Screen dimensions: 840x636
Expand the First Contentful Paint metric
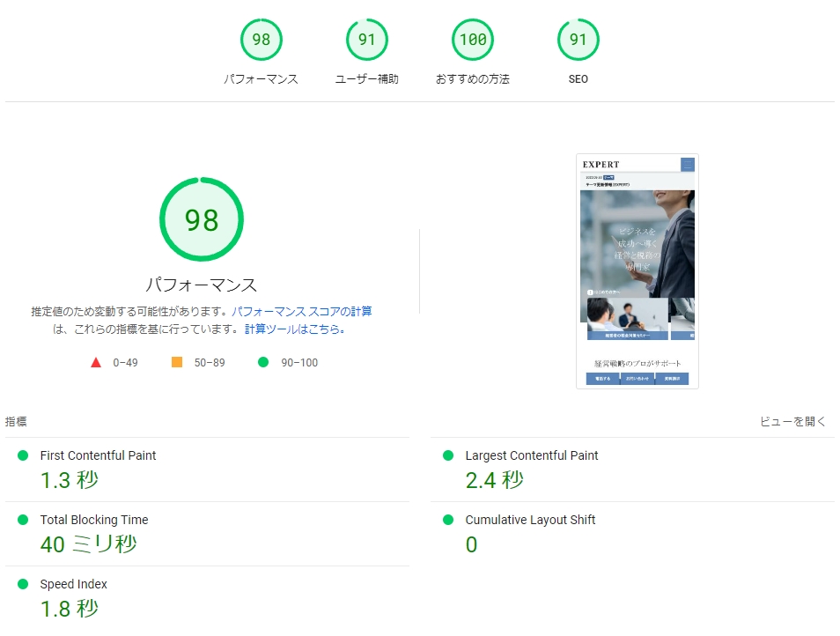pos(98,456)
